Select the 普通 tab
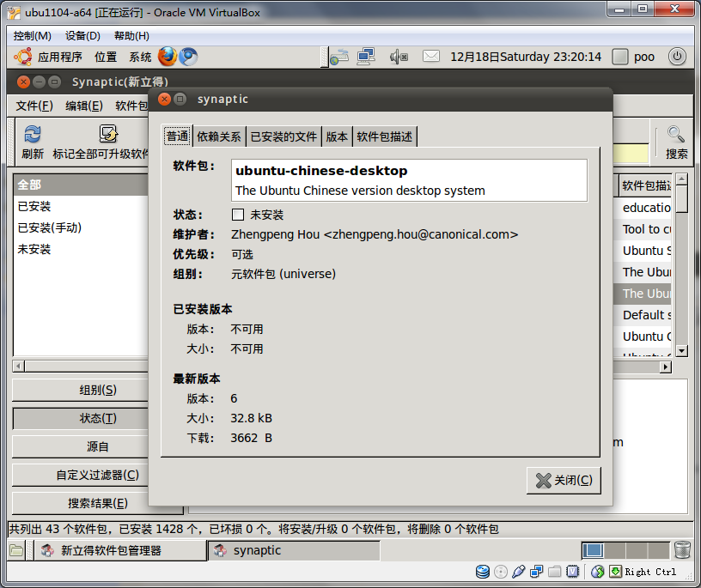 pos(178,136)
